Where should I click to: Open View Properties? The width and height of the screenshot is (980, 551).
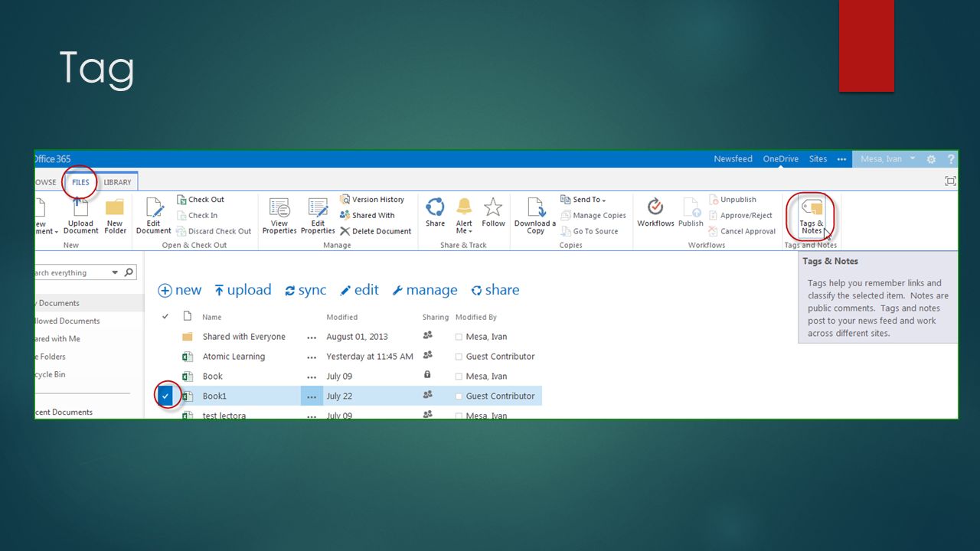point(279,217)
